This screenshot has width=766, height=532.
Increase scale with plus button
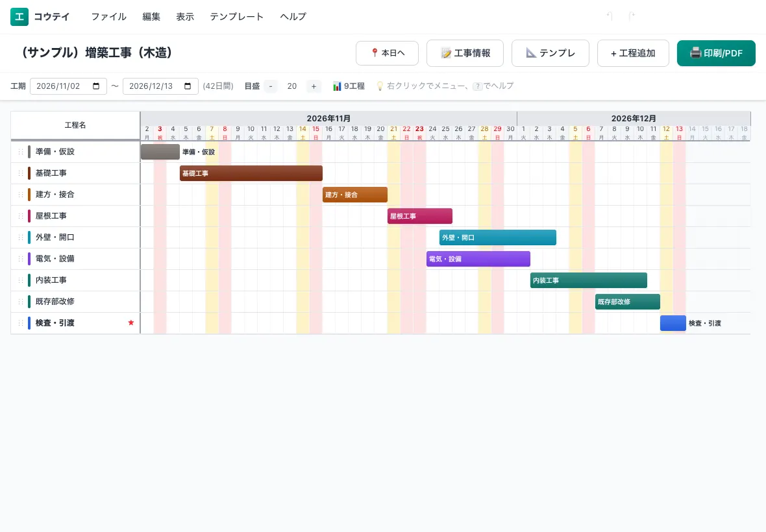pos(314,86)
